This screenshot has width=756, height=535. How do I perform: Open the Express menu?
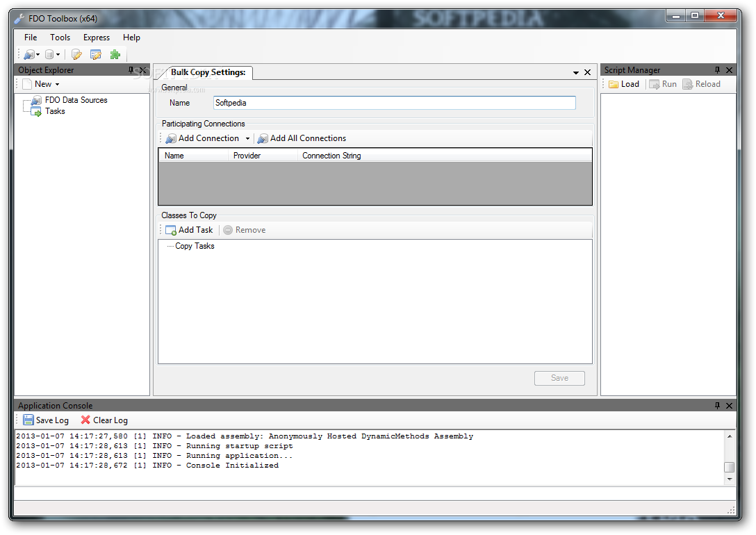[x=97, y=37]
